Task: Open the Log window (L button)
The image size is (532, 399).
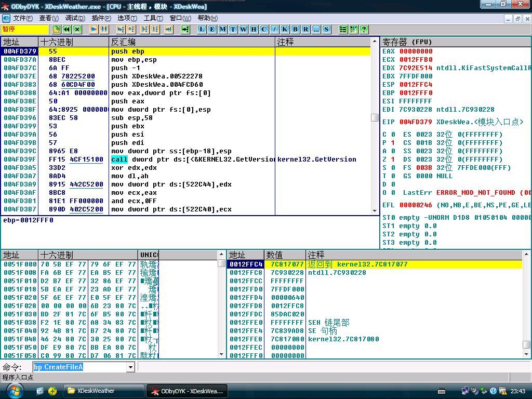Action: tap(202, 30)
